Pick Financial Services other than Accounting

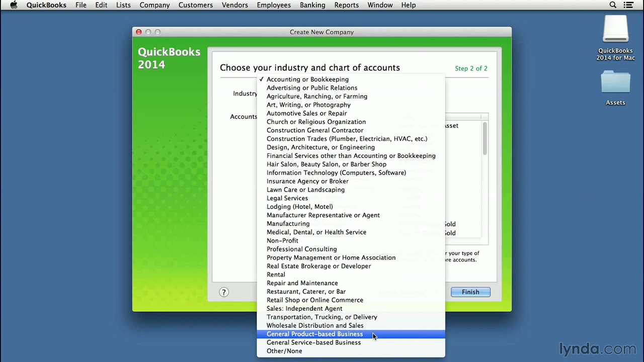[x=351, y=156]
